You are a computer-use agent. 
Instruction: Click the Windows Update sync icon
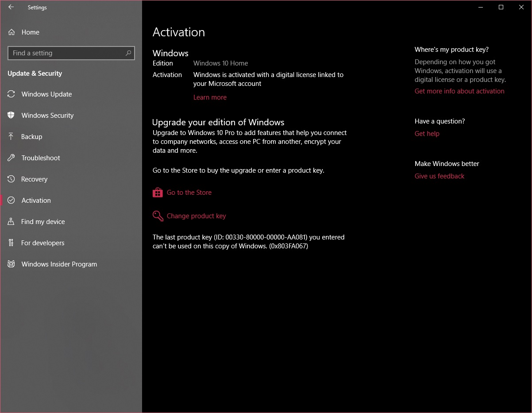pyautogui.click(x=12, y=94)
